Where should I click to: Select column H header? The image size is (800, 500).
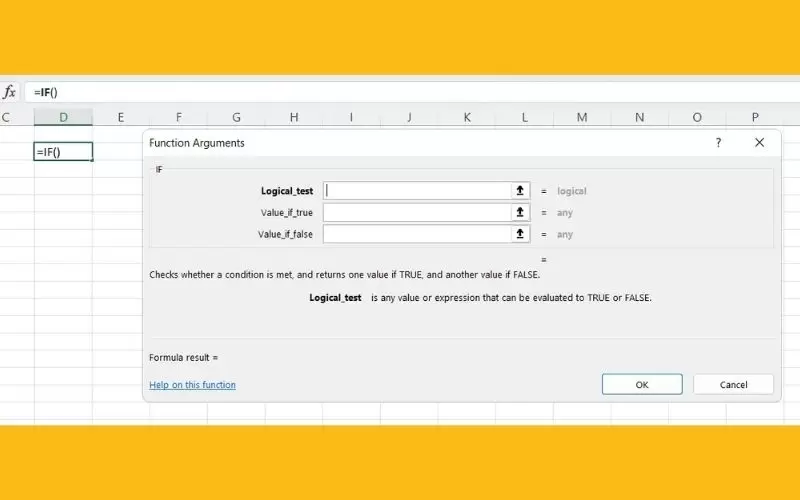(x=294, y=117)
